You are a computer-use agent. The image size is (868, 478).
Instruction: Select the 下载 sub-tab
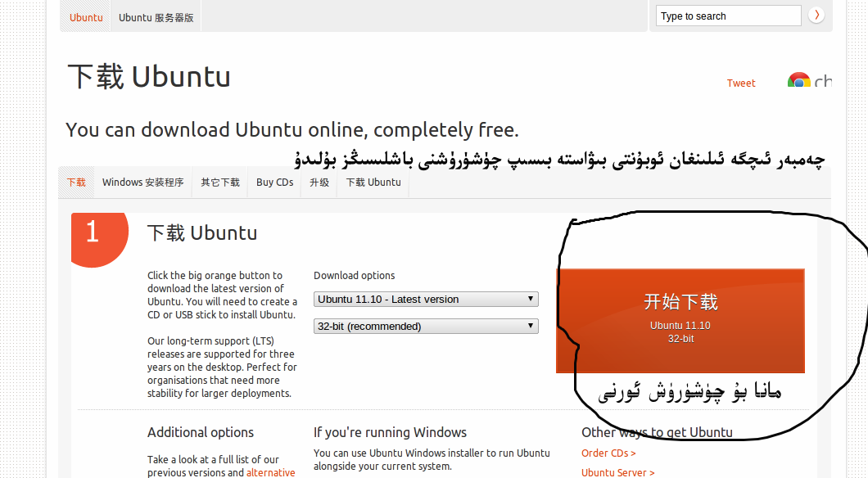[76, 182]
